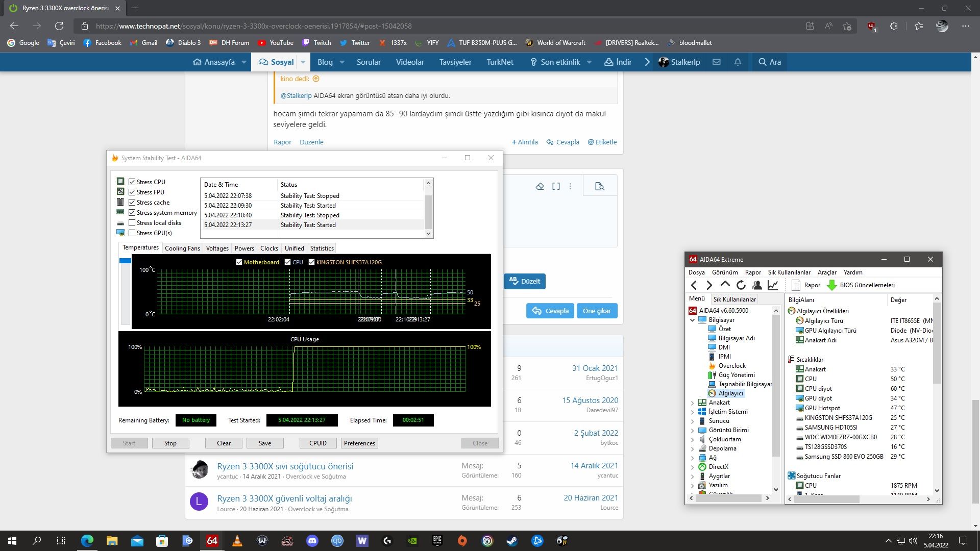This screenshot has width=980, height=551.
Task: Click the eraser icon in reply editor
Action: coord(540,187)
